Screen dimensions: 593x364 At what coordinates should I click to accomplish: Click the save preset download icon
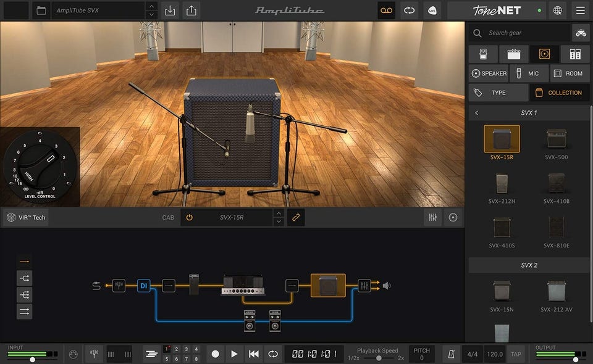(x=170, y=10)
